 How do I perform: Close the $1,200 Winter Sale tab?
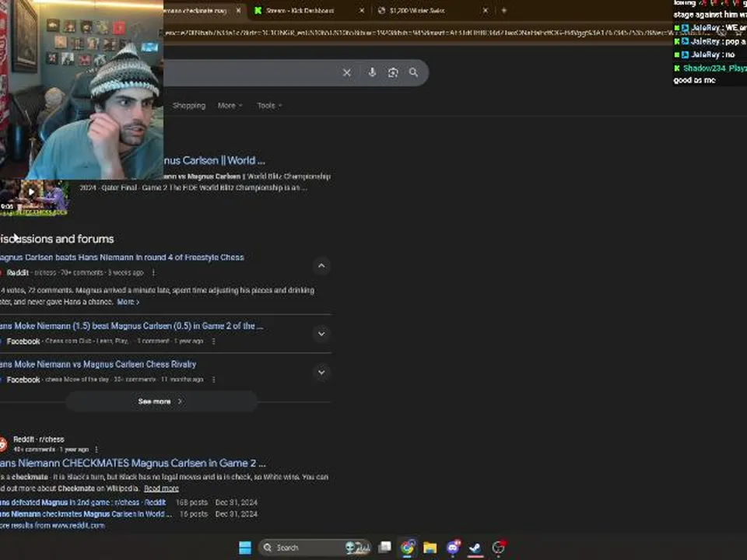point(486,10)
